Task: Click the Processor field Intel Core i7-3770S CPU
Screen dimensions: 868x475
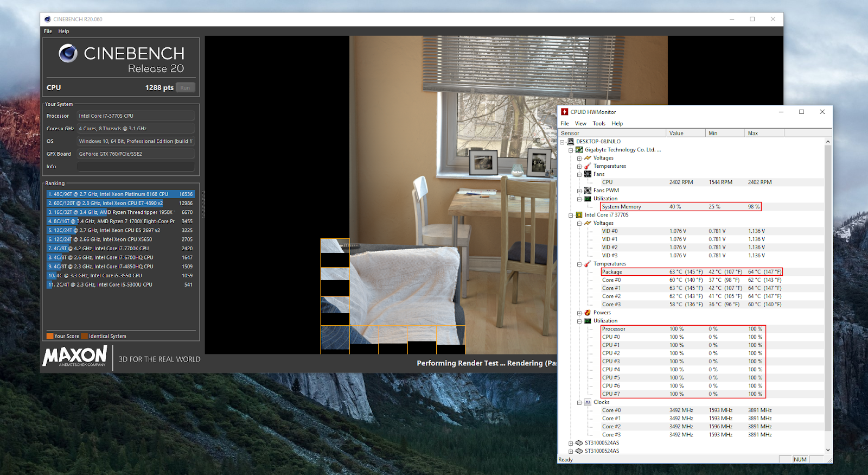Action: pos(136,116)
